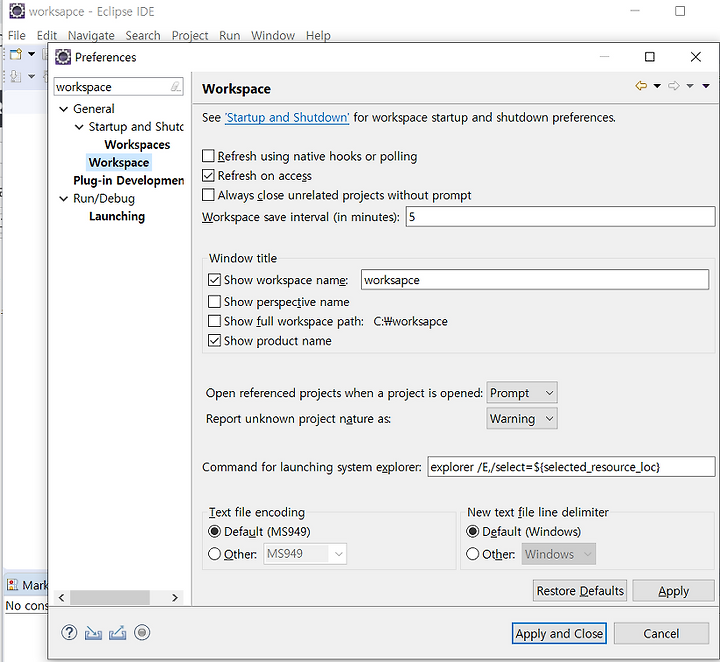Screen dimensions: 720x662
Task: Open the Navigate menu
Action: pos(91,35)
